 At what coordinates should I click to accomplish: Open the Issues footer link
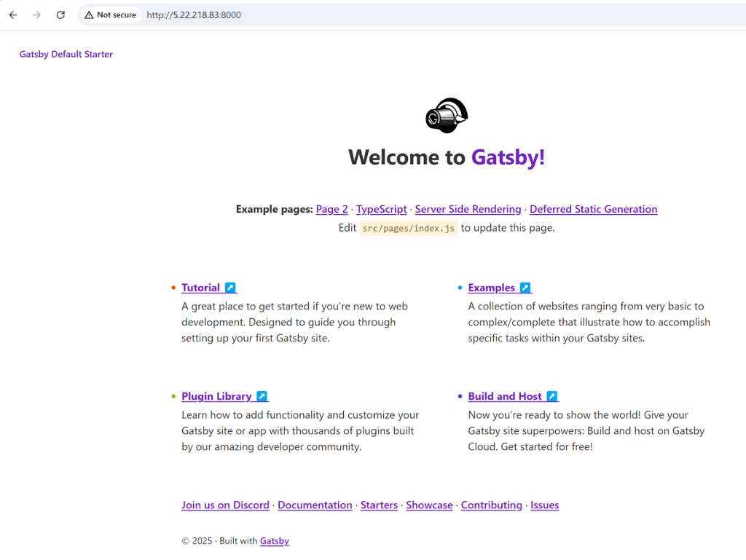(x=545, y=505)
